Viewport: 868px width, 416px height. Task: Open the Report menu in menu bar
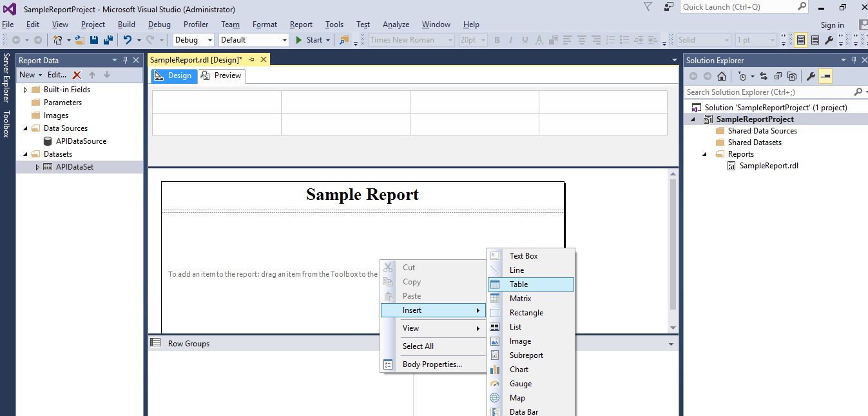[x=301, y=25]
